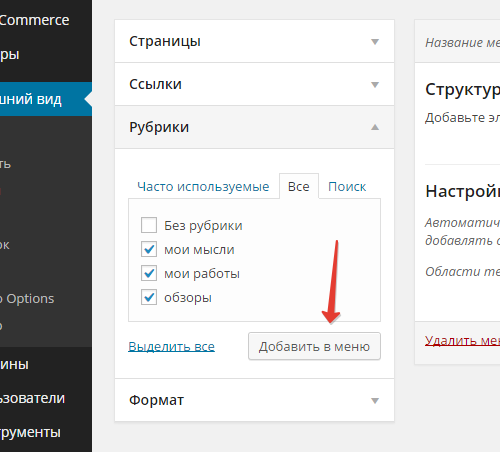Viewport: 500px width, 452px height.
Task: Select the Все tab
Action: click(x=299, y=186)
